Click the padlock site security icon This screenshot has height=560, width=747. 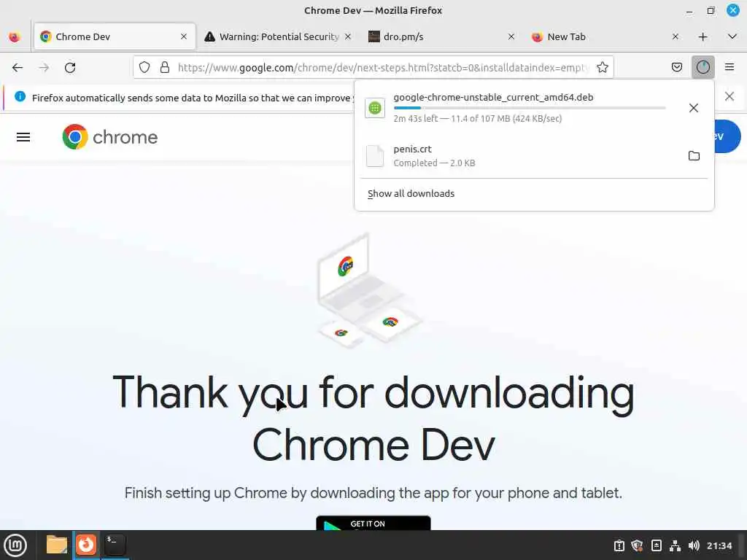[165, 68]
